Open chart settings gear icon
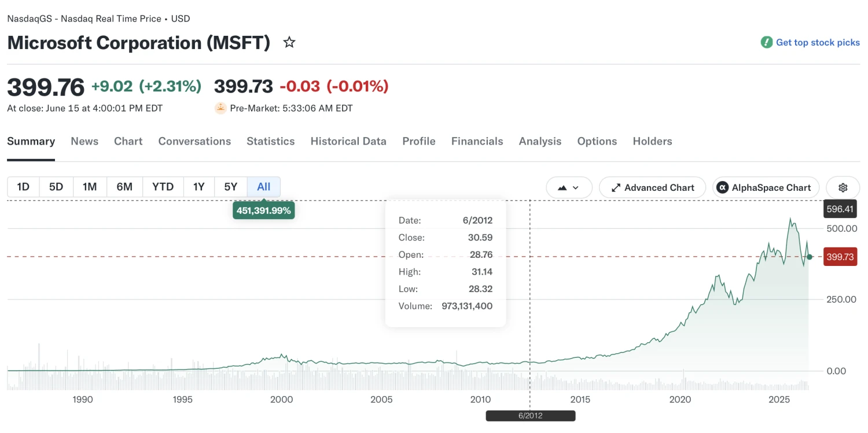 pyautogui.click(x=843, y=187)
